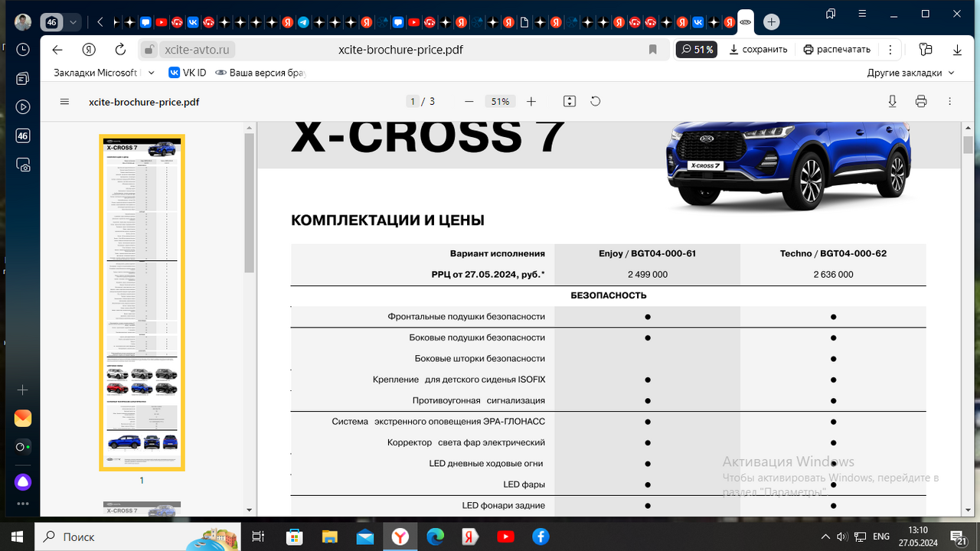Screen dimensions: 980x551
Task: Click сохранить to save the PDF
Action: coord(758,50)
